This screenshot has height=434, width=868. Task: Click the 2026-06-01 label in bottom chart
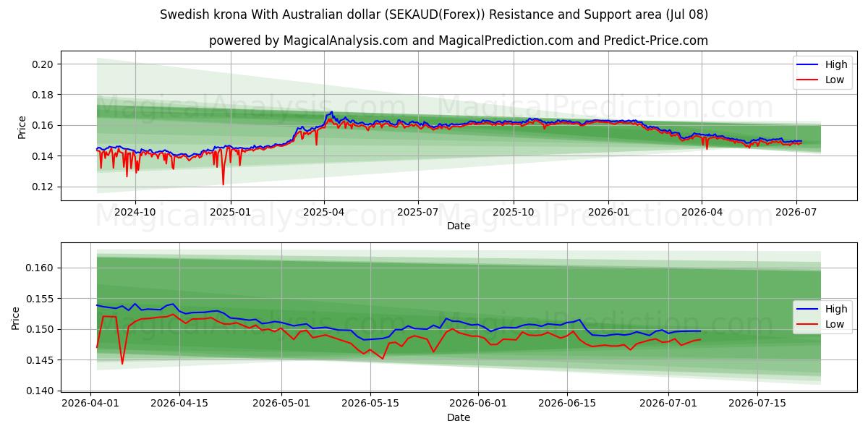[478, 404]
